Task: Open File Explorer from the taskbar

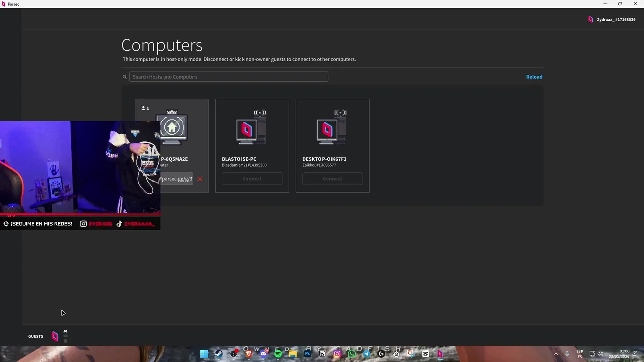Action: [x=293, y=354]
